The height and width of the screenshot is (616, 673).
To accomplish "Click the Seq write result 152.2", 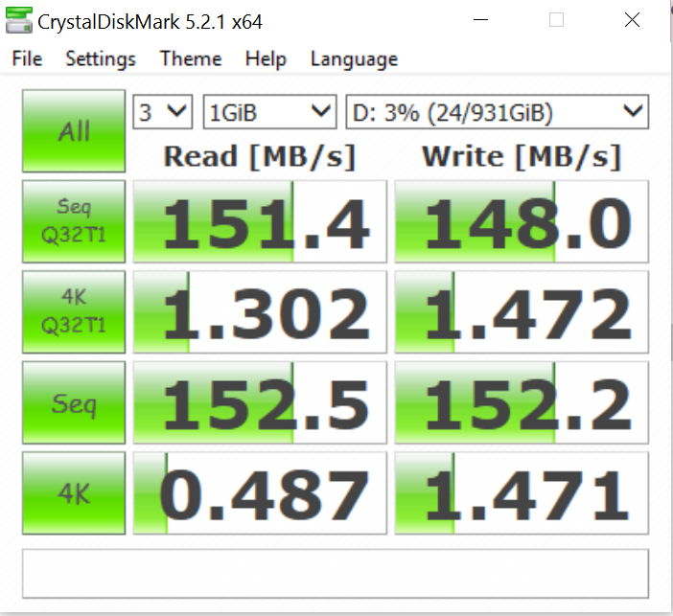I will pos(522,402).
